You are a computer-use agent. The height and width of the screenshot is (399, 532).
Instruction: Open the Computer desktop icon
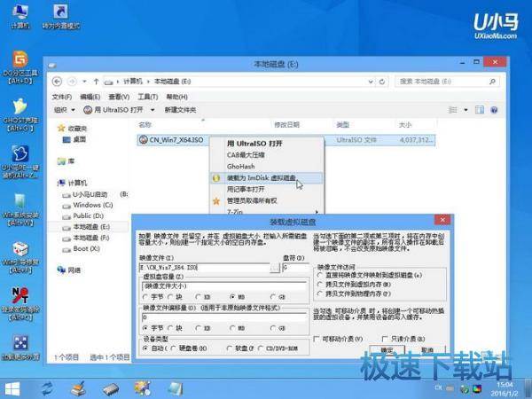point(20,16)
